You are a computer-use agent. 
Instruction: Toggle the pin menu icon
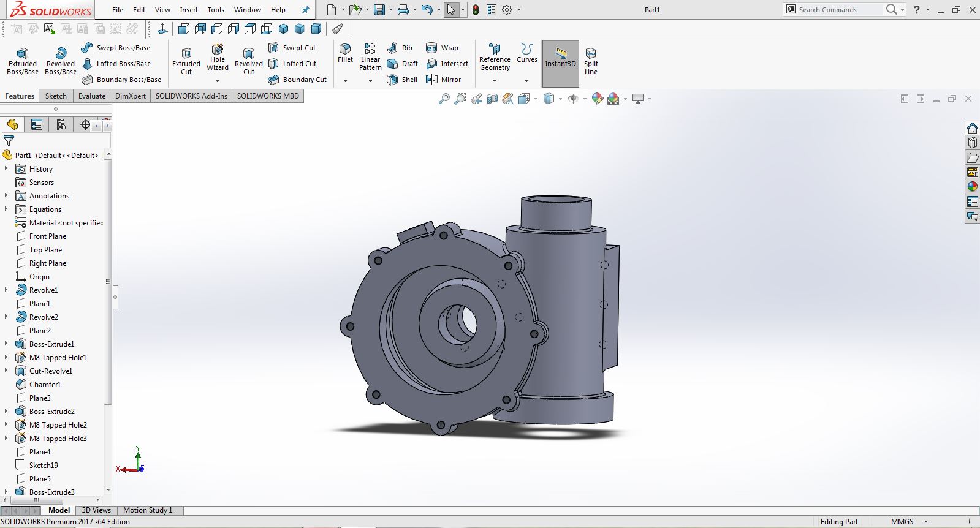tap(305, 10)
